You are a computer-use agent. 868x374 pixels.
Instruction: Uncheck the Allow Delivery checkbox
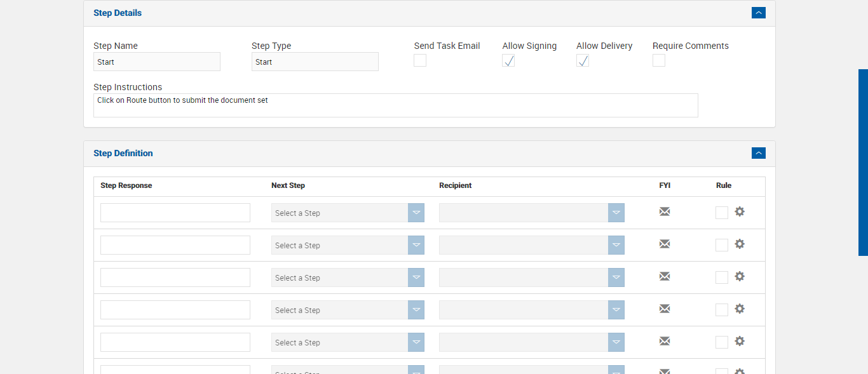(x=583, y=60)
